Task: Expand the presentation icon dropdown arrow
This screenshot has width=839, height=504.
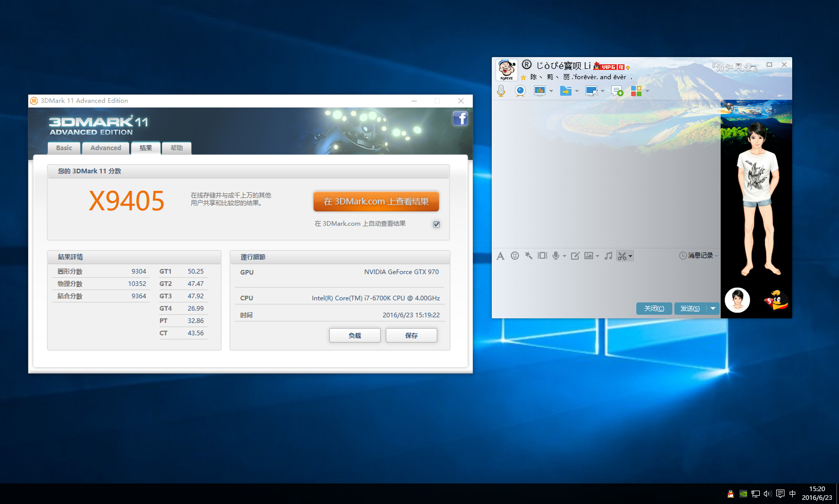Action: [x=551, y=92]
